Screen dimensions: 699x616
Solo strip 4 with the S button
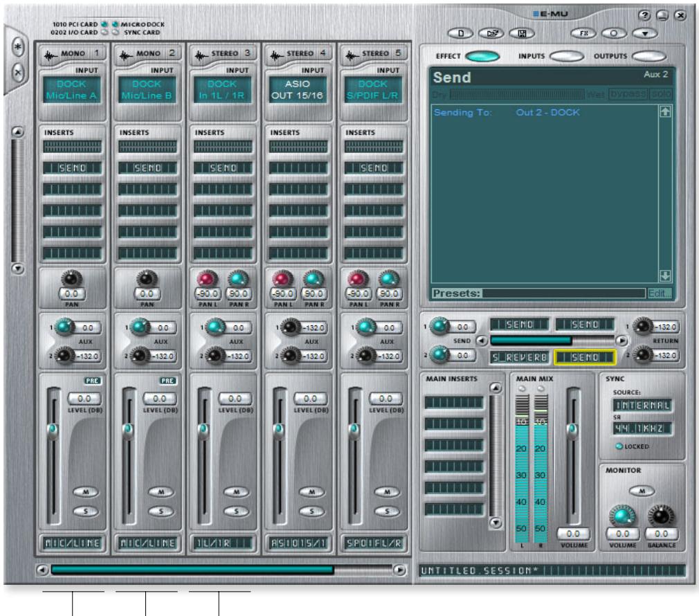tap(311, 511)
